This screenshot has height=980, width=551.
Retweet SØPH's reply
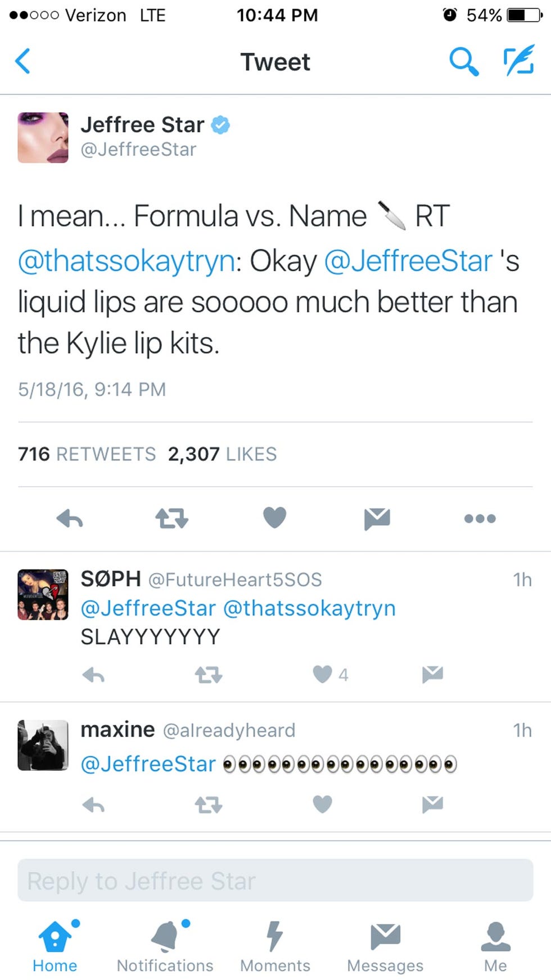209,674
